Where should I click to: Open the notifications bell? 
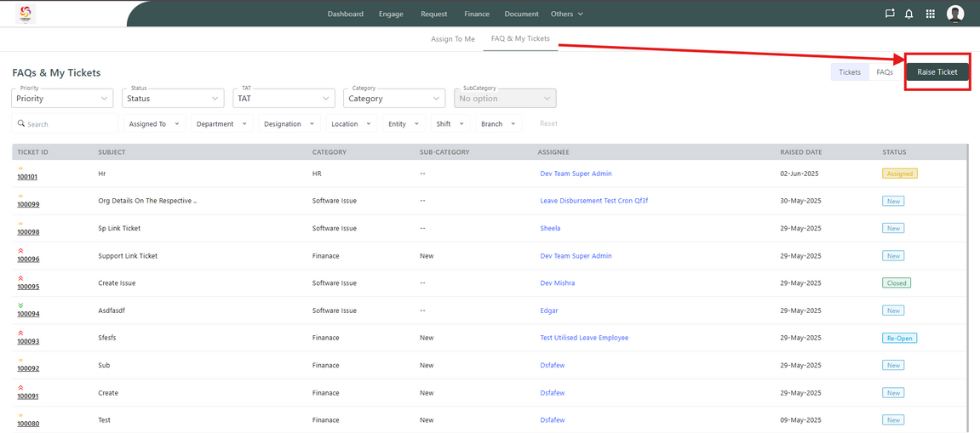point(909,14)
